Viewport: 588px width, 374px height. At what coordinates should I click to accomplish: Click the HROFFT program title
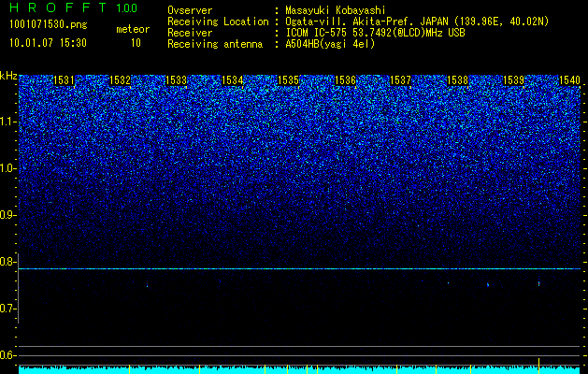pyautogui.click(x=59, y=7)
